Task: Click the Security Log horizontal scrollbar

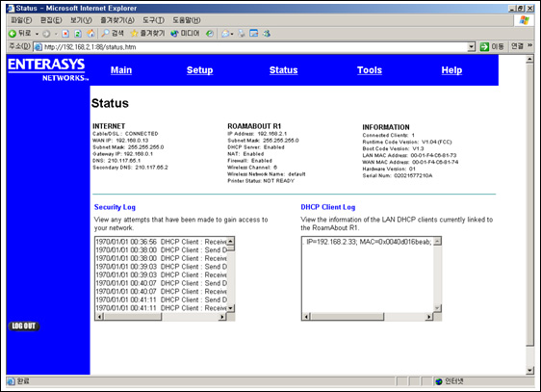Action: (161, 317)
